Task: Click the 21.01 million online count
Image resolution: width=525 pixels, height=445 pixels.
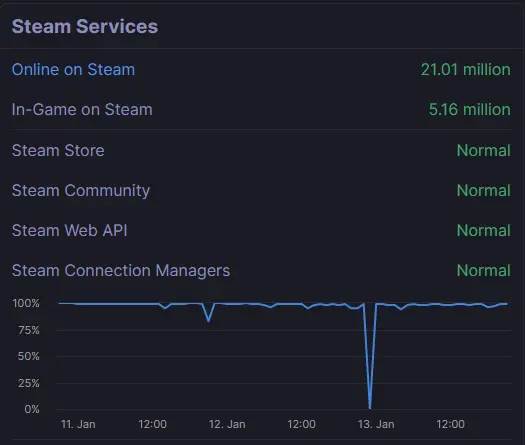Action: 465,70
